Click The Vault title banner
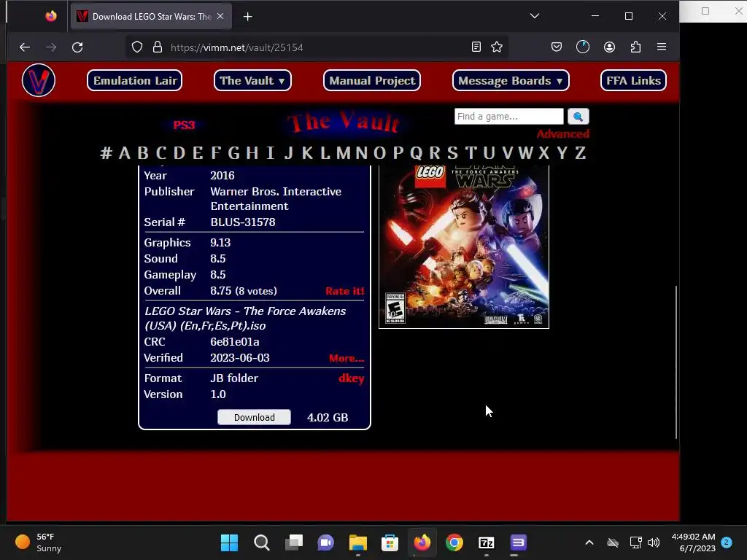This screenshot has height=560, width=747. pyautogui.click(x=343, y=122)
